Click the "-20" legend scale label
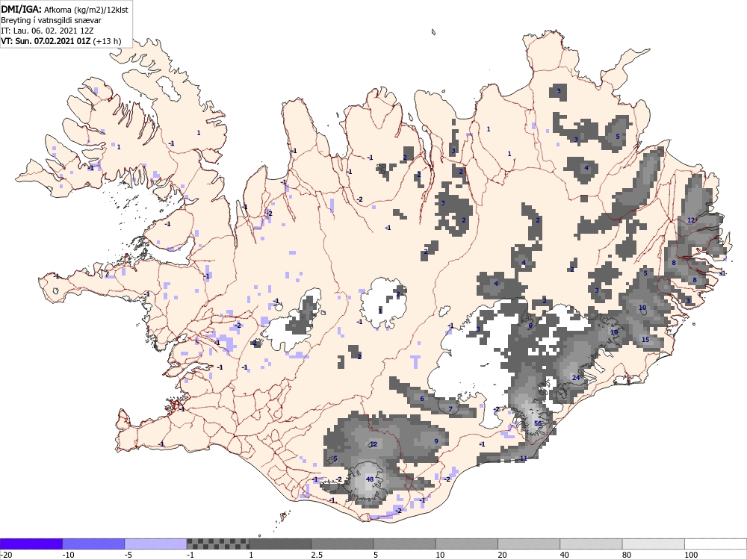The image size is (747, 560). tap(6, 555)
